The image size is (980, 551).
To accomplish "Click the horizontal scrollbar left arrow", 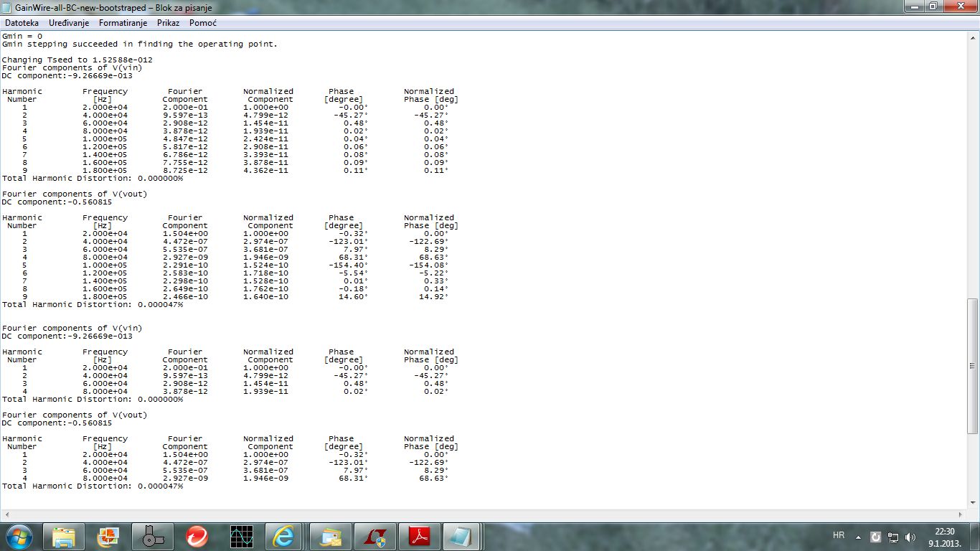I will 6,515.
